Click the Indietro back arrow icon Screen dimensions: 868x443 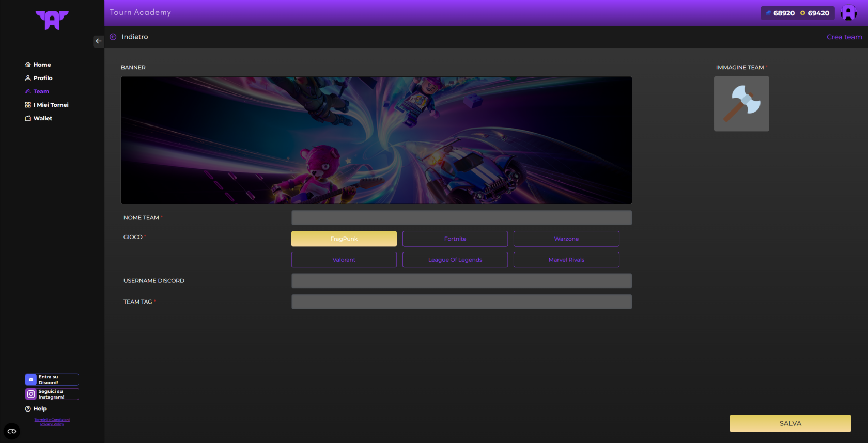click(113, 37)
